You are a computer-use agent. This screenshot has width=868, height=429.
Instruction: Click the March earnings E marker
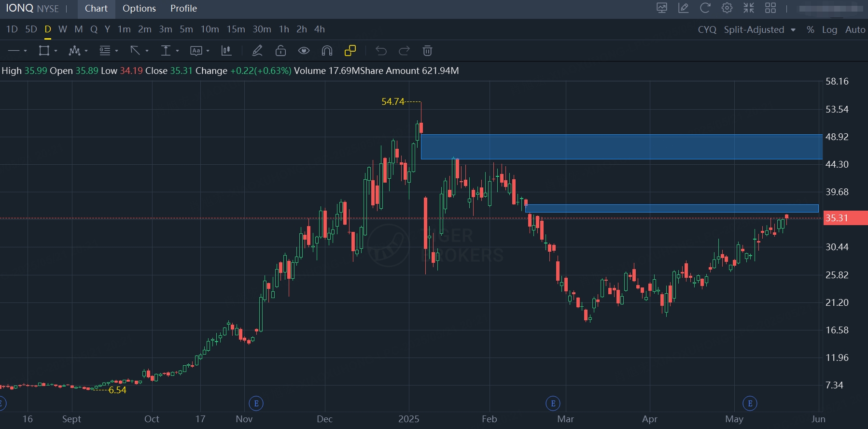553,403
